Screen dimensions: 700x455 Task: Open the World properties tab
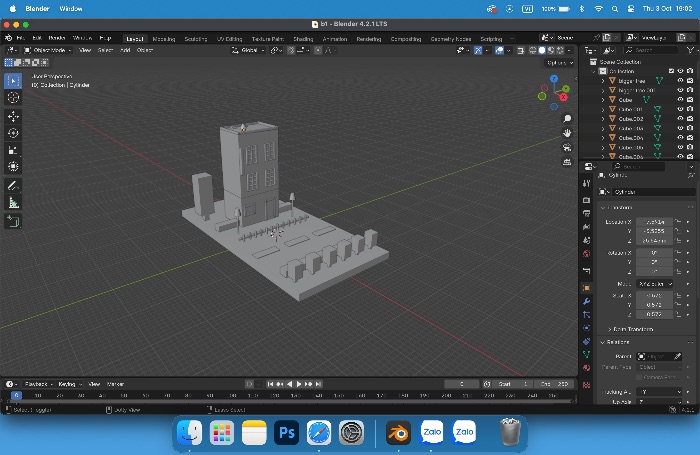pyautogui.click(x=587, y=254)
